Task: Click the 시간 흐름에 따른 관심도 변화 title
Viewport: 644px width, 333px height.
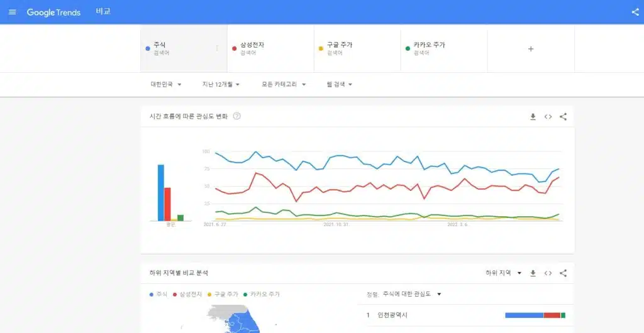Action: (x=189, y=116)
